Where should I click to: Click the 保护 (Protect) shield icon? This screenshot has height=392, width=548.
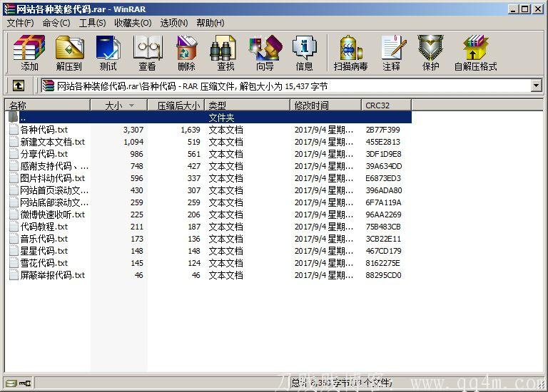(x=430, y=53)
